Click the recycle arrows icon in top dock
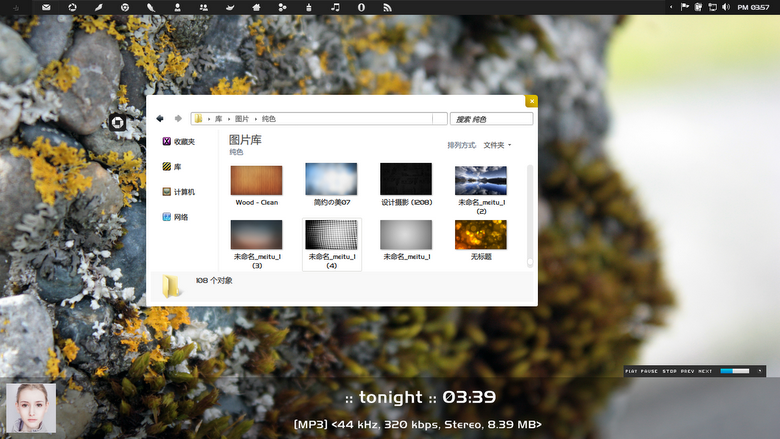Viewport: 780px width, 439px height. tap(73, 7)
